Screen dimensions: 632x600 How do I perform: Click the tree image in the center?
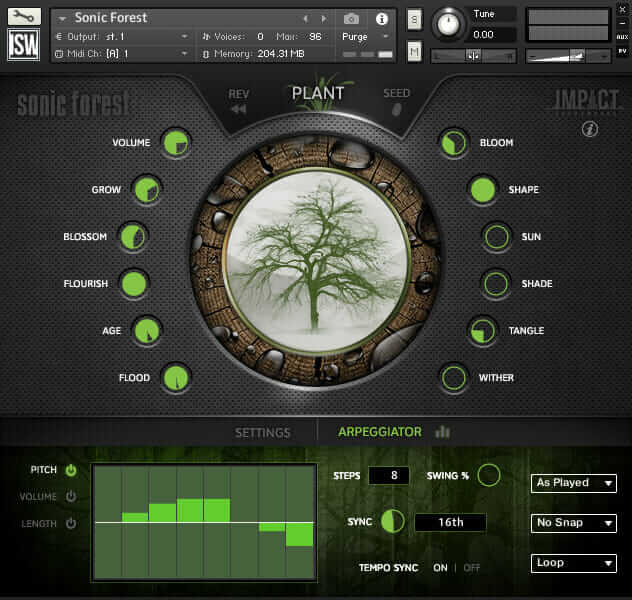click(317, 261)
